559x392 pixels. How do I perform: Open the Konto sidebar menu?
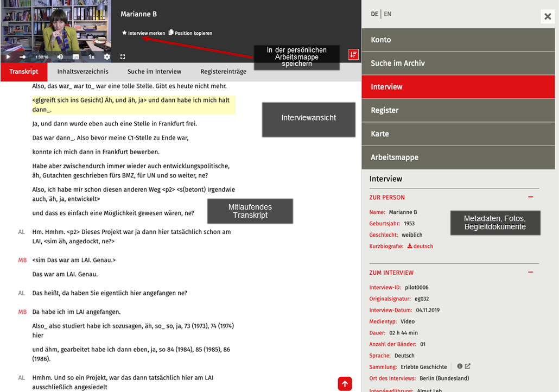point(458,40)
